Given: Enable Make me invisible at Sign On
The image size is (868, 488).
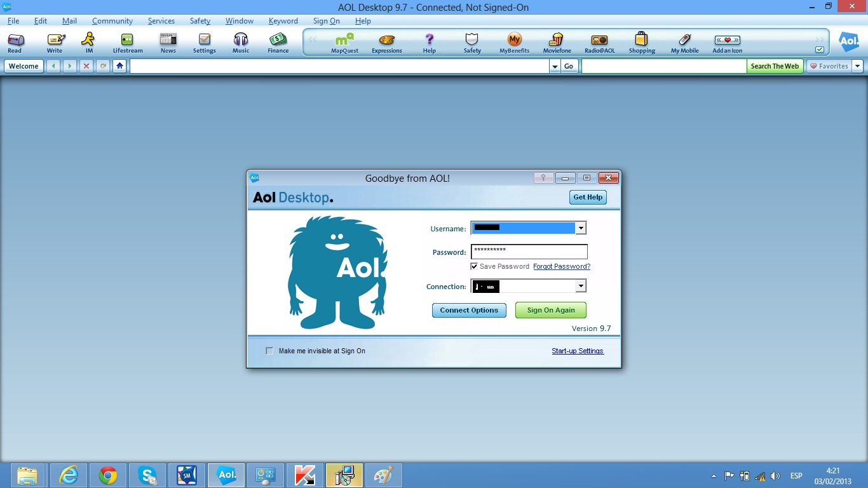Looking at the screenshot, I should point(269,350).
